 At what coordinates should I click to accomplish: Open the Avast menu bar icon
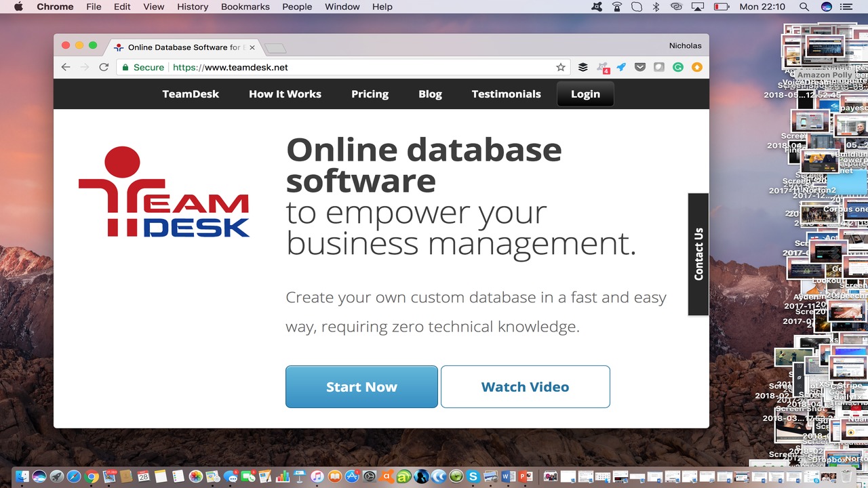point(596,7)
